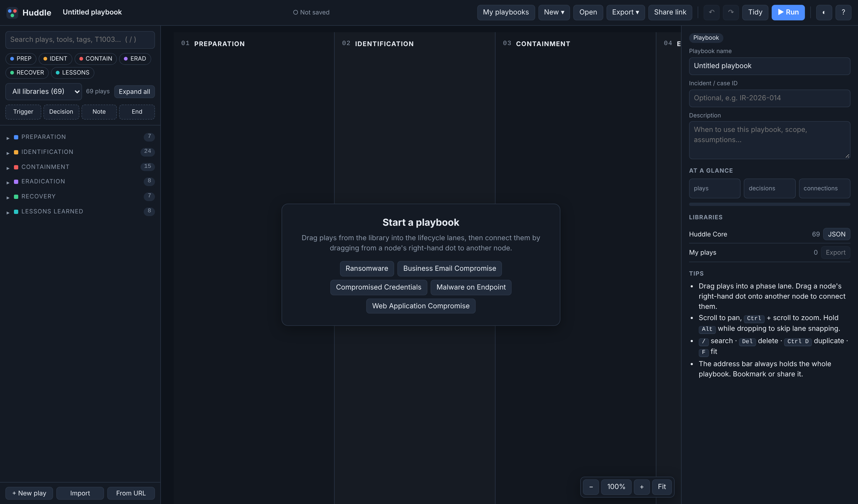
Task: Click the Open button in the toolbar
Action: (x=588, y=12)
